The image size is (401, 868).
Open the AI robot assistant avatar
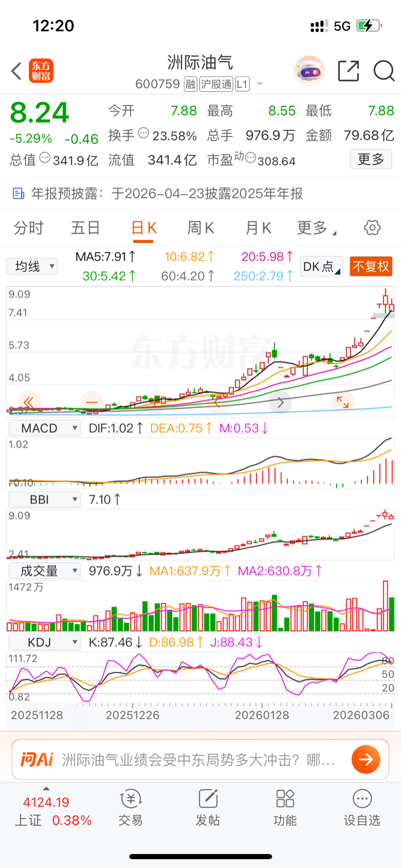(309, 70)
